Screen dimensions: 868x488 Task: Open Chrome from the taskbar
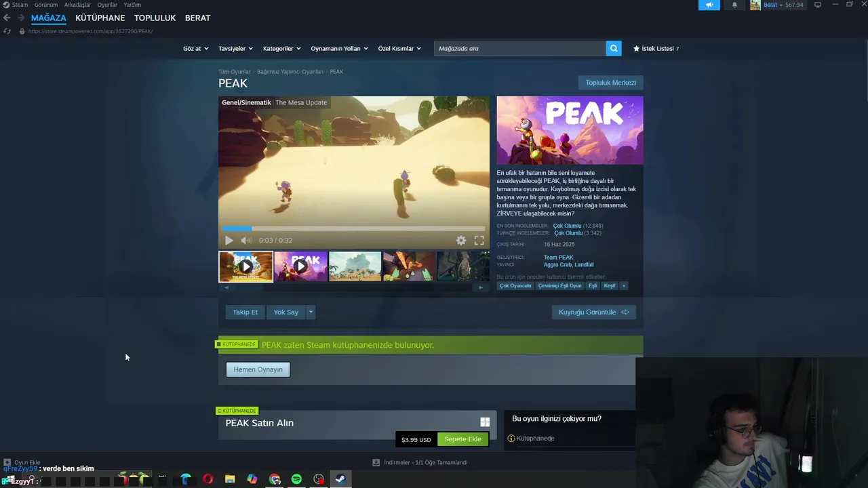275,479
